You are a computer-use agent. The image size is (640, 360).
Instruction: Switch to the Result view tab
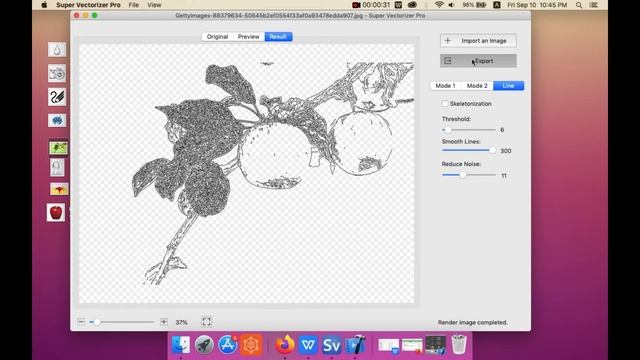278,37
